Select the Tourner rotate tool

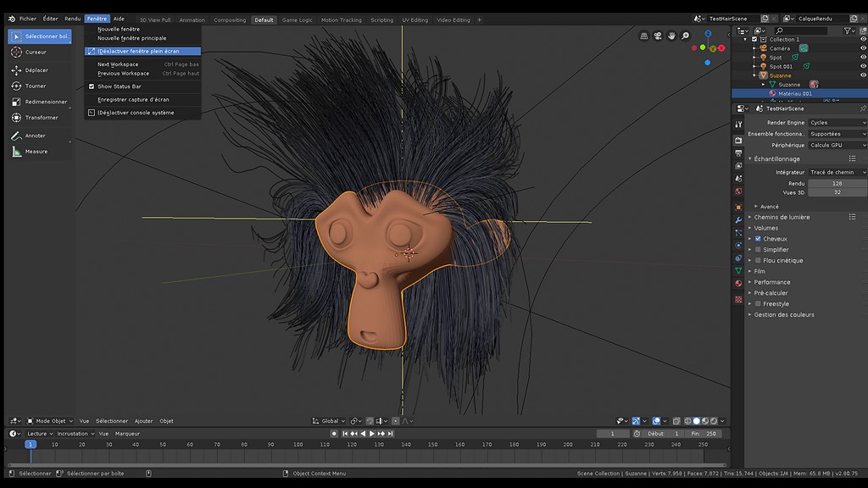(x=36, y=86)
